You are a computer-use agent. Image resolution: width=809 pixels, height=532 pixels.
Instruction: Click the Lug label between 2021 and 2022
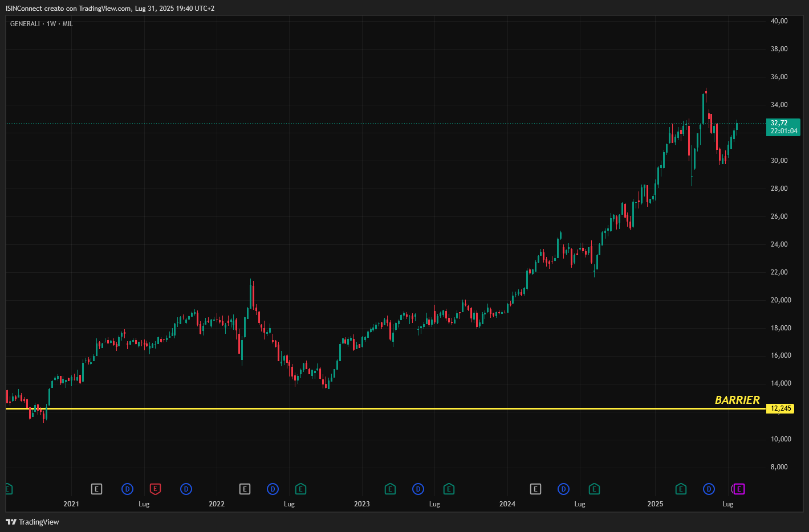(144, 504)
